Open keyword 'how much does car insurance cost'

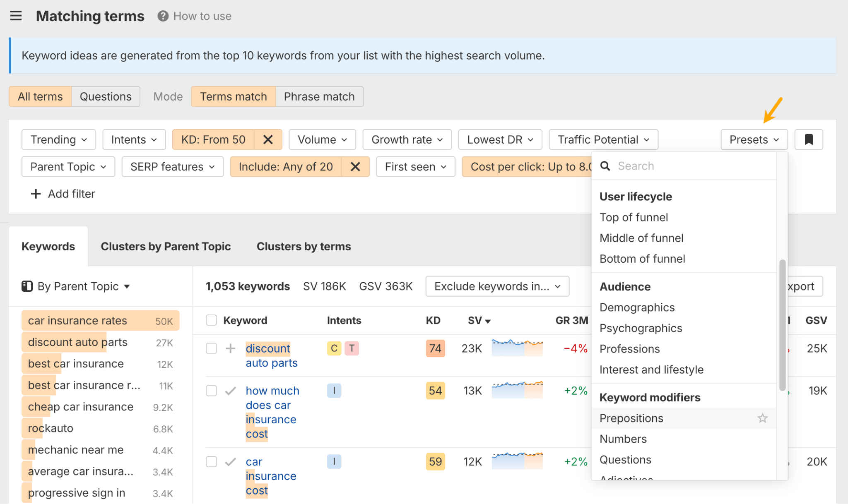[x=272, y=411]
